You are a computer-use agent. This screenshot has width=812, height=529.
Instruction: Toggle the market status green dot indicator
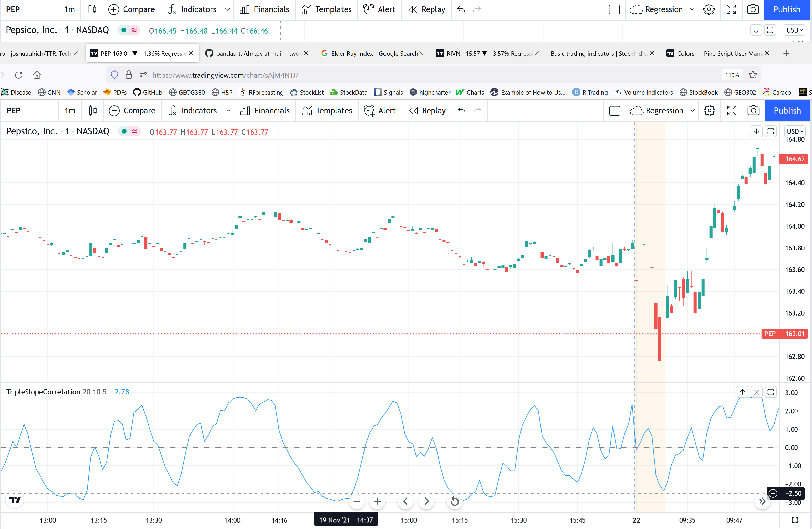point(124,131)
